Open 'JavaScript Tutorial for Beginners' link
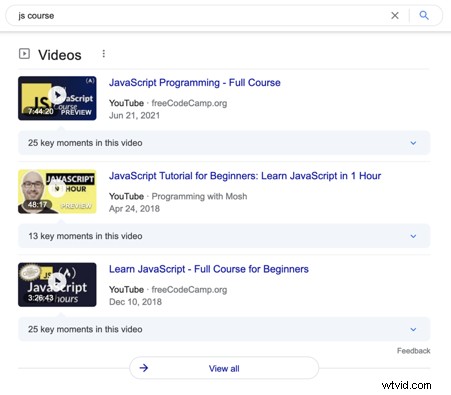Viewport: 451px width, 395px height. click(x=245, y=176)
